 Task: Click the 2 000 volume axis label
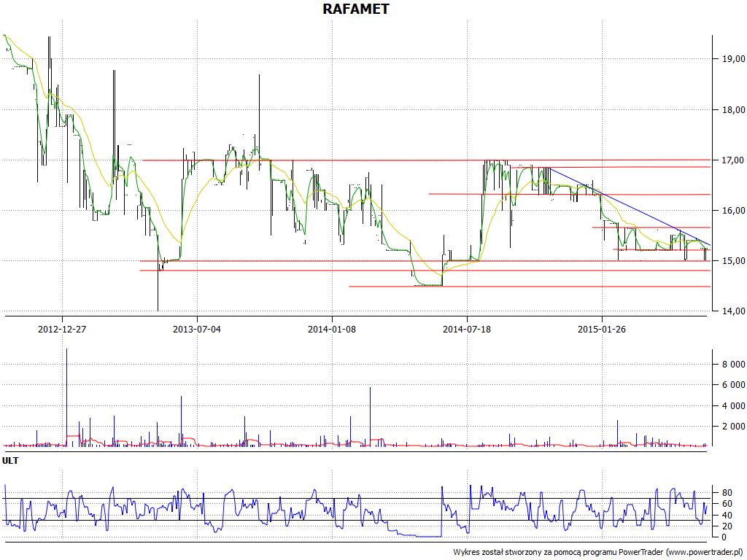tap(734, 427)
